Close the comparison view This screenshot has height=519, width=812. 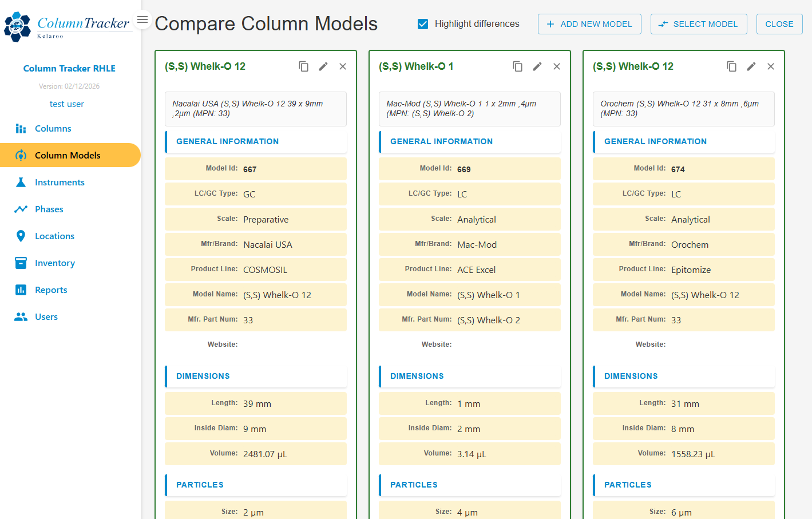point(779,24)
